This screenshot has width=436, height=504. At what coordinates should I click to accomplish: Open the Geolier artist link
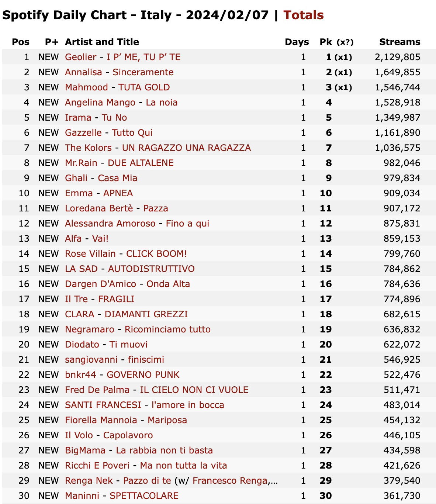pyautogui.click(x=81, y=57)
